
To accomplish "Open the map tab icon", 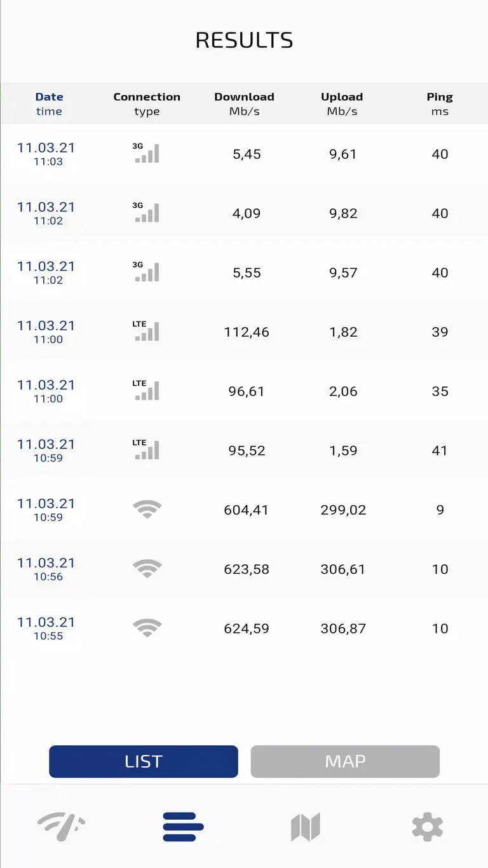I will (305, 827).
